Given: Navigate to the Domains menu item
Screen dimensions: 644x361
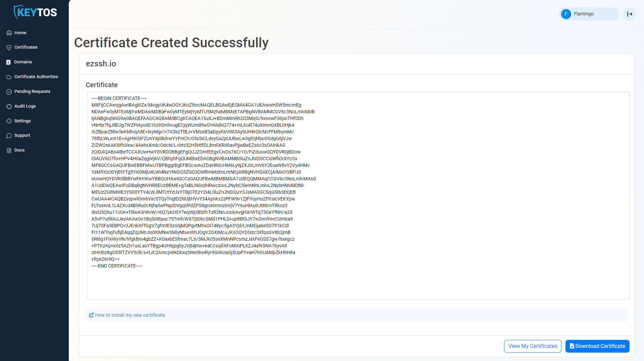Looking at the screenshot, I should click(23, 62).
